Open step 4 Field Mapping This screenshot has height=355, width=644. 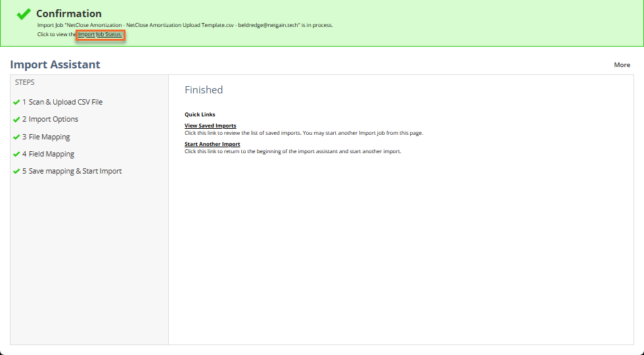pos(48,154)
